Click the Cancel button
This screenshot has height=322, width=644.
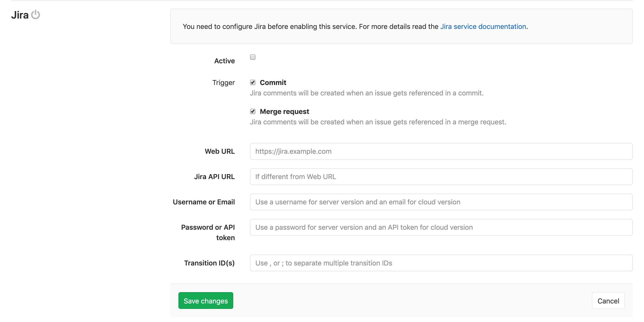coord(608,301)
